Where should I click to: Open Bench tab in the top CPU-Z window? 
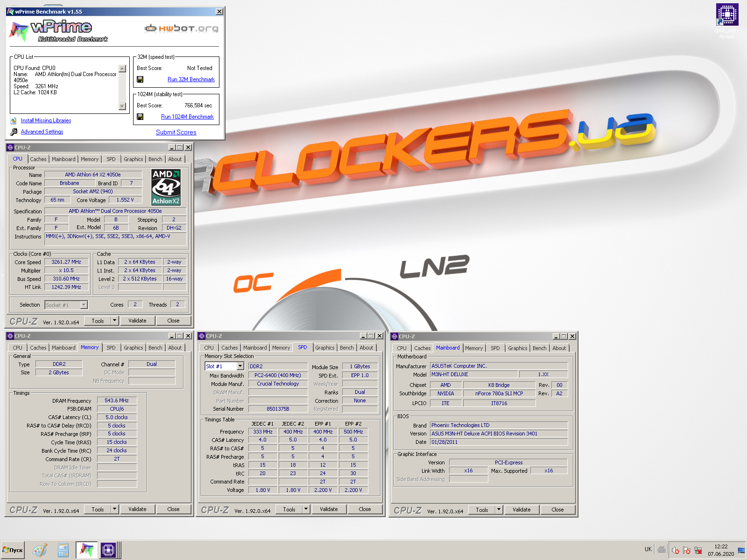click(155, 159)
